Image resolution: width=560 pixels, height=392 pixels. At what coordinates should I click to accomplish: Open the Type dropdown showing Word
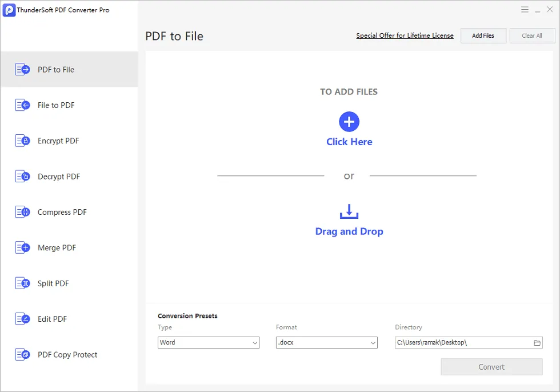click(x=209, y=342)
